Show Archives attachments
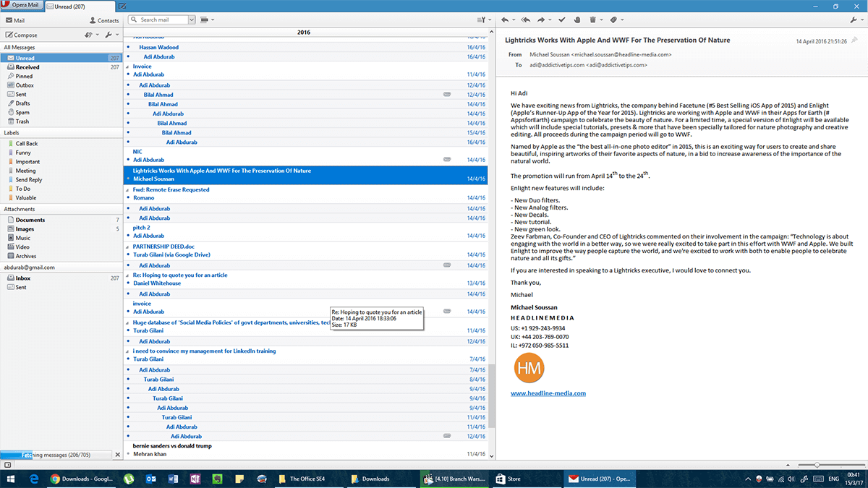 61,256
